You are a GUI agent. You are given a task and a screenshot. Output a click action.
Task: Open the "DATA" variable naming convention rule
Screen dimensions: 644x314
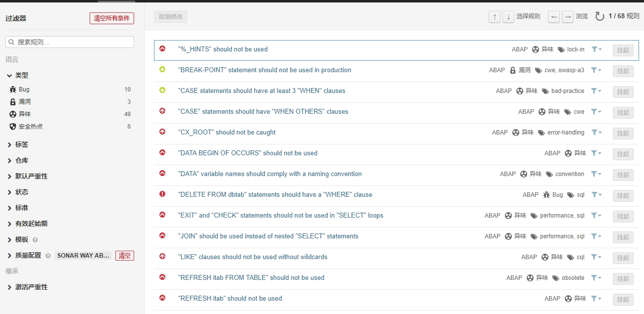(x=270, y=174)
